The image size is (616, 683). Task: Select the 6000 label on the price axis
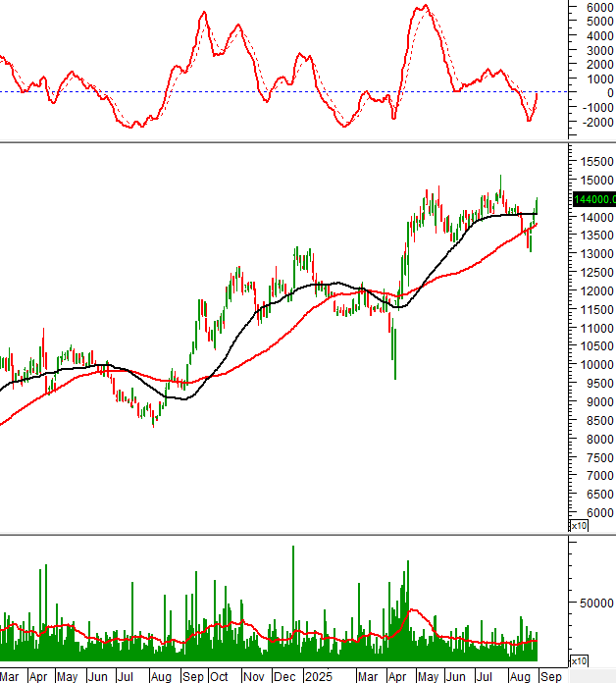pos(600,513)
